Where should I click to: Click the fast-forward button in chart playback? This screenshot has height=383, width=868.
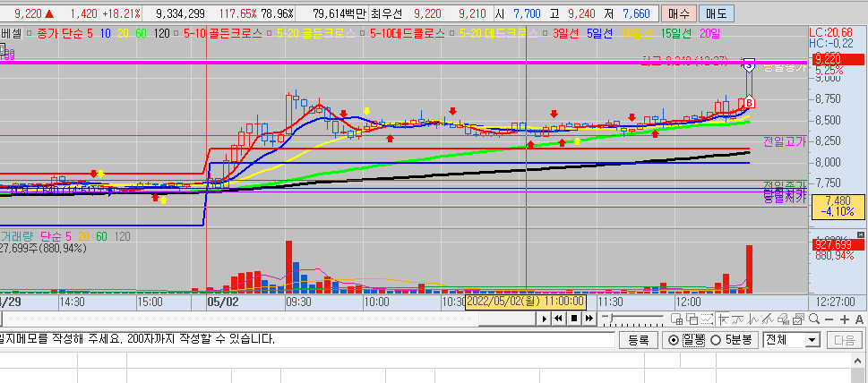589,319
